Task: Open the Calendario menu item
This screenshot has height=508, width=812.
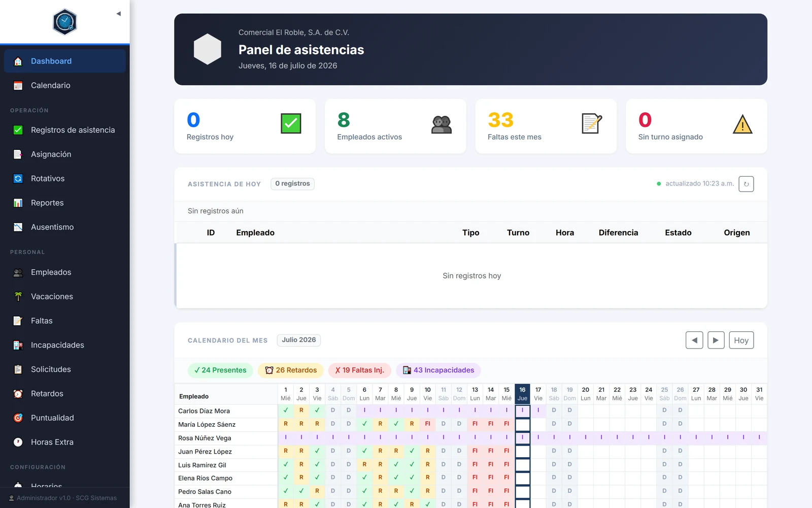Action: tap(65, 85)
